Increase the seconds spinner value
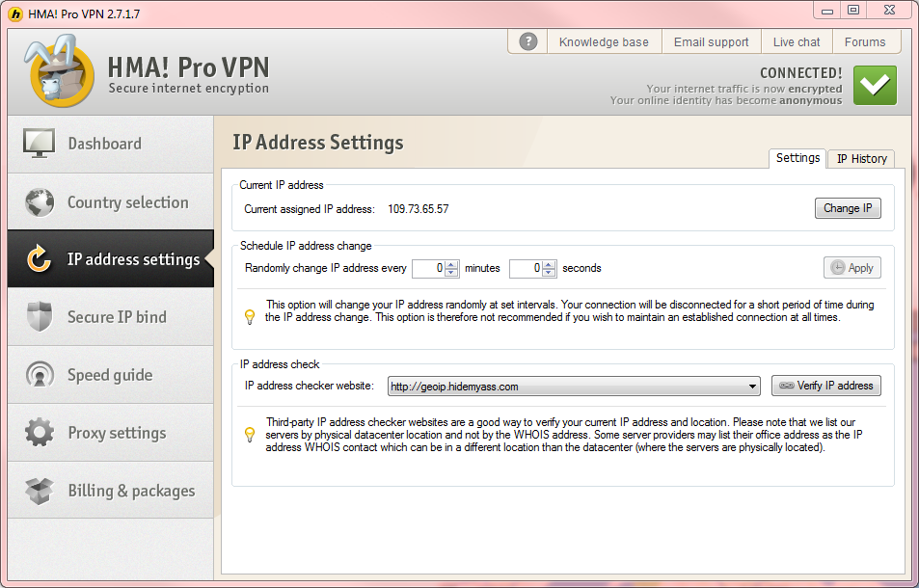Screen dimensions: 919x588 point(549,265)
